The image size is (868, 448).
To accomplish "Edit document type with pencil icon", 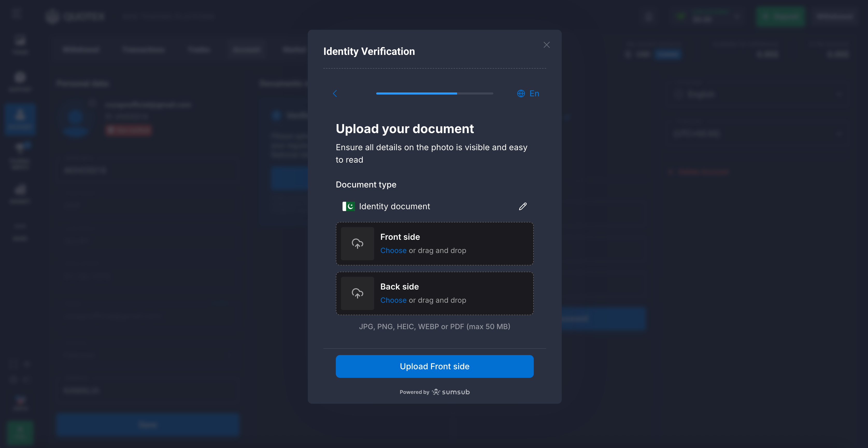I will pos(523,206).
